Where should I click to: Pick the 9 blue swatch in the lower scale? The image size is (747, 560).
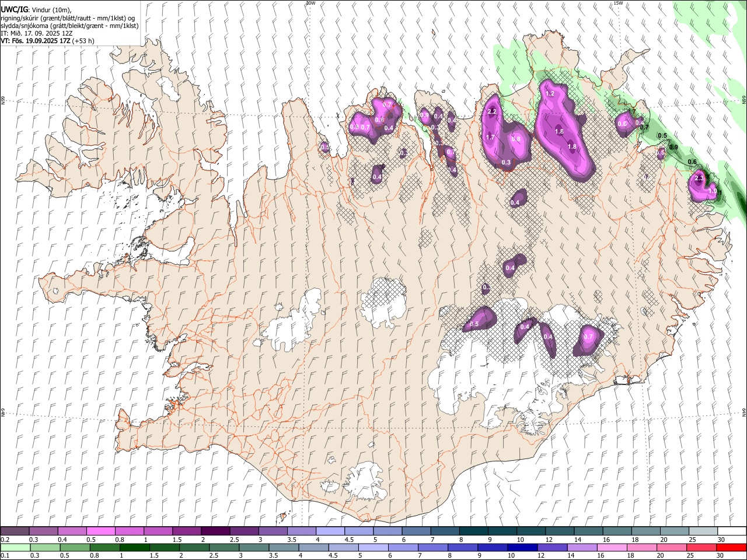point(493,547)
